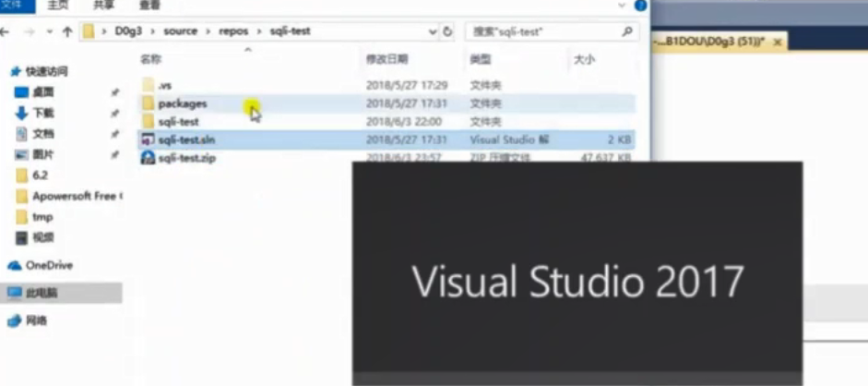Click the sqli-test.zip archive icon

pyautogui.click(x=148, y=158)
